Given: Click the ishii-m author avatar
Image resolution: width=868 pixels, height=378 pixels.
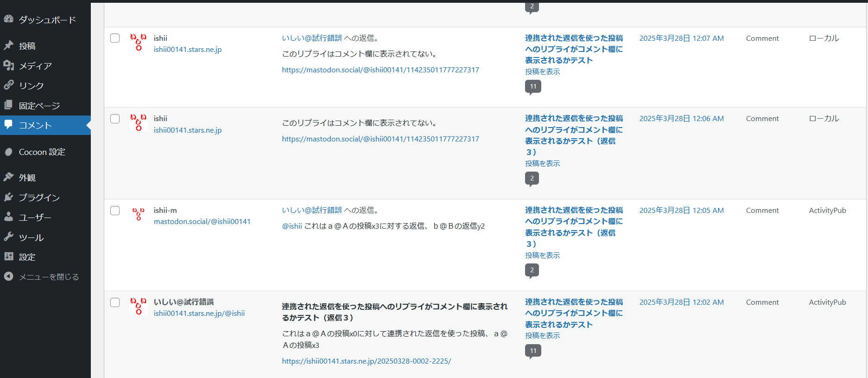Looking at the screenshot, I should 138,214.
